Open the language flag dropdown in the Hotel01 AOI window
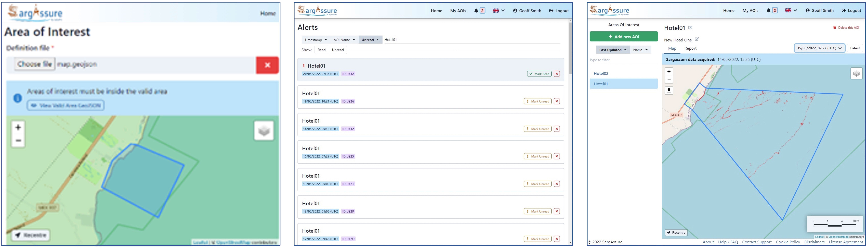868x248 pixels. pyautogui.click(x=791, y=10)
